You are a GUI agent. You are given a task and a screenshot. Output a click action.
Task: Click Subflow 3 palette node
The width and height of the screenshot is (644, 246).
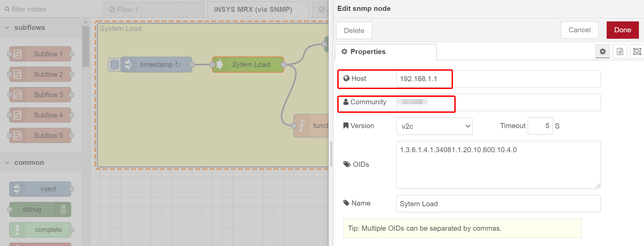point(40,95)
